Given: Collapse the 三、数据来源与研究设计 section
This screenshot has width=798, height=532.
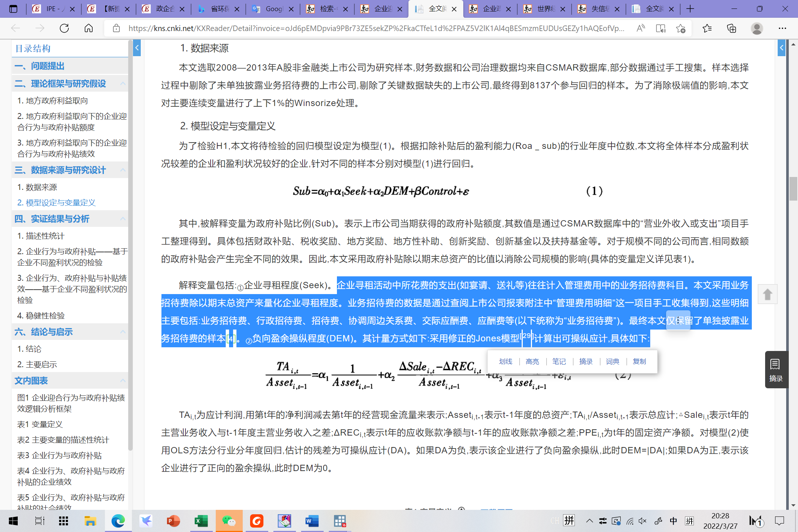Looking at the screenshot, I should coord(123,170).
